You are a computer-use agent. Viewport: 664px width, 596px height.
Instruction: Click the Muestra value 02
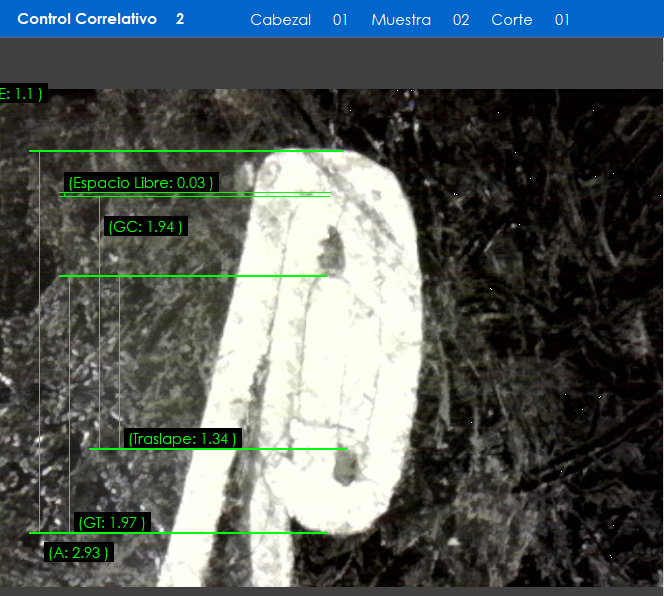click(461, 20)
